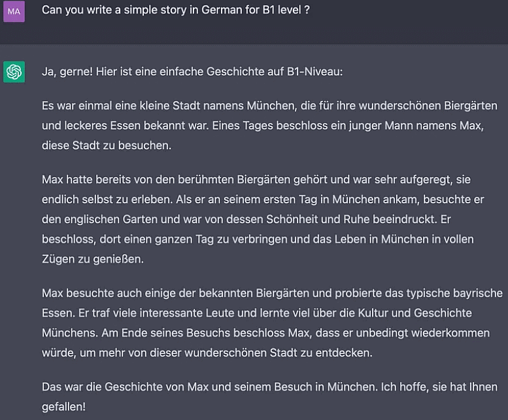Click the green ChatGPT logo icon
The image size is (508, 420).
[x=14, y=71]
